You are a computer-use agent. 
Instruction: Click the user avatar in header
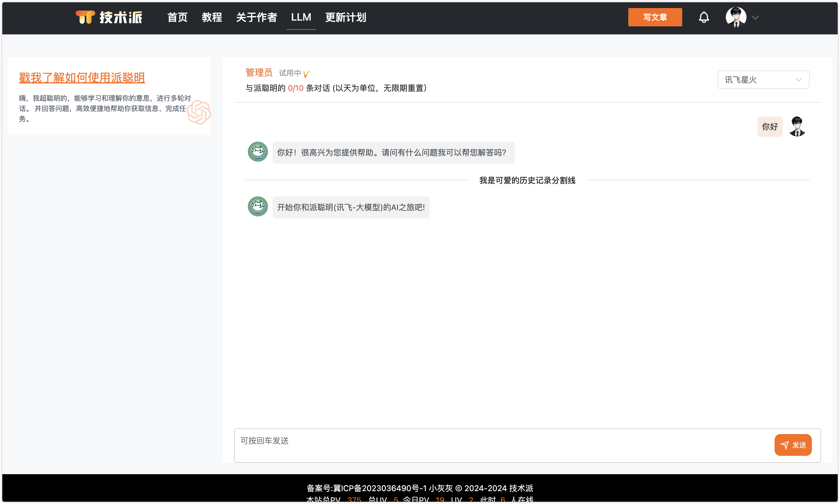click(x=736, y=17)
